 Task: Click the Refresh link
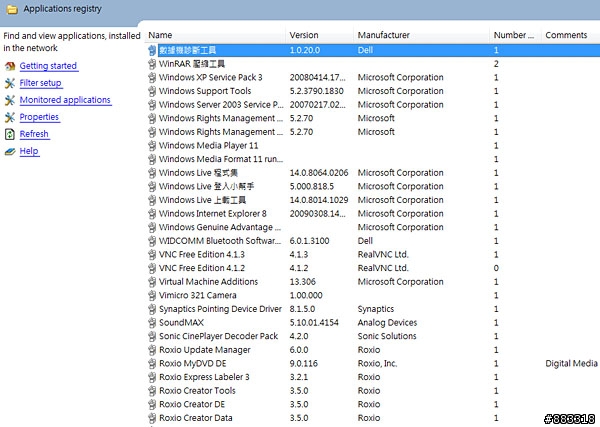pos(34,134)
